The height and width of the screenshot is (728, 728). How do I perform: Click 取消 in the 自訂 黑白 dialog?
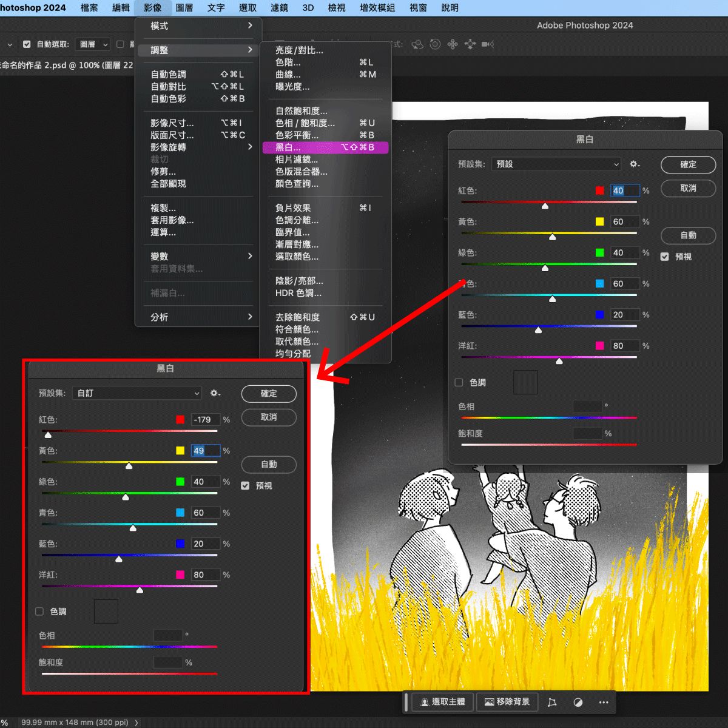269,417
